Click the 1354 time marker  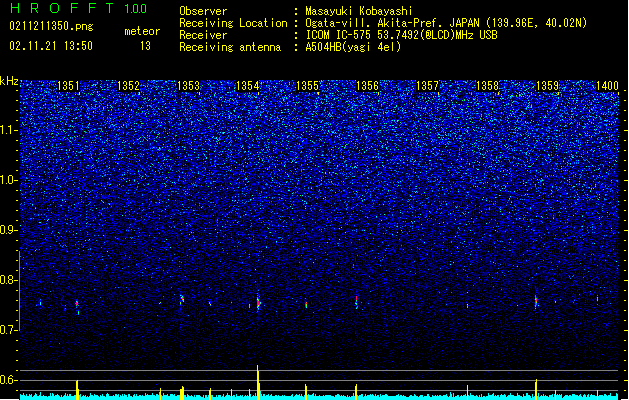pyautogui.click(x=248, y=86)
